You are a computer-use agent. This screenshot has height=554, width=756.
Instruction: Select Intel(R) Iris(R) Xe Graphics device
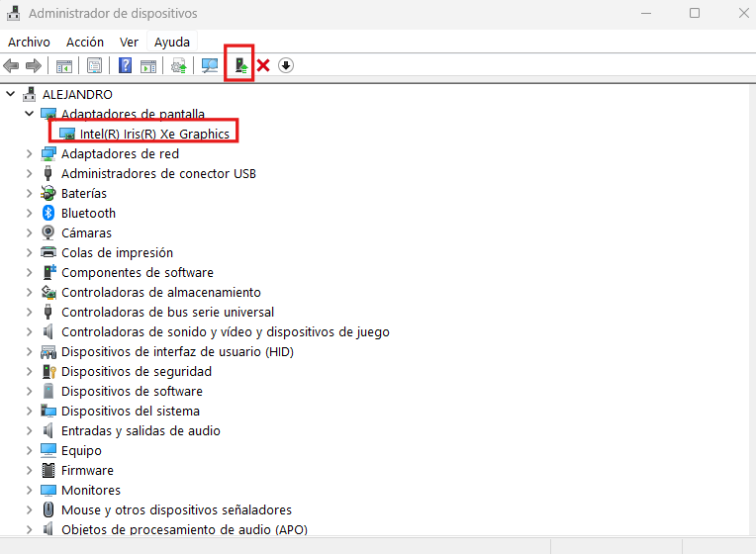pyautogui.click(x=154, y=134)
